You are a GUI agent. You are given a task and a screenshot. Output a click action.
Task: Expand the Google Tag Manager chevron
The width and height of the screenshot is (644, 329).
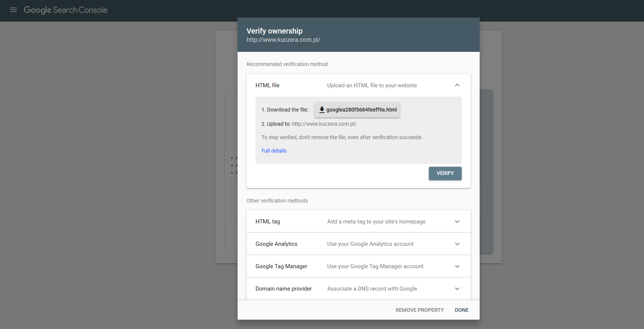coord(457,266)
